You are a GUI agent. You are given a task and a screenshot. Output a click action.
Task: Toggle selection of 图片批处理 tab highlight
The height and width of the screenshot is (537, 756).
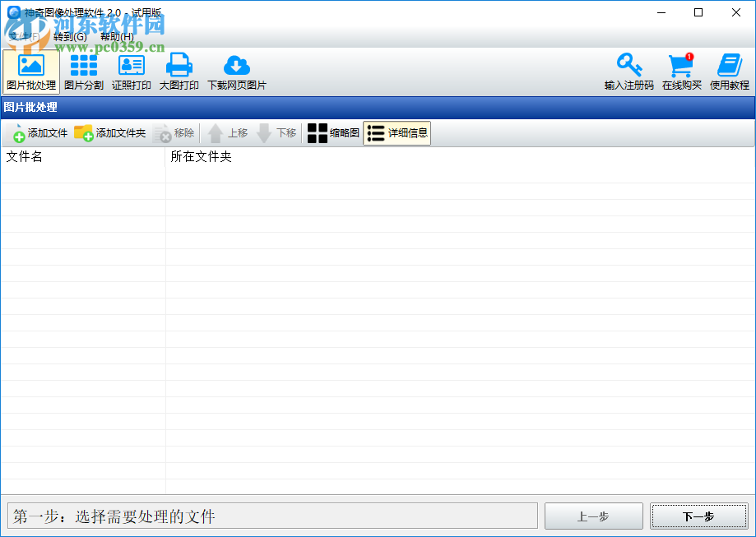pos(31,71)
